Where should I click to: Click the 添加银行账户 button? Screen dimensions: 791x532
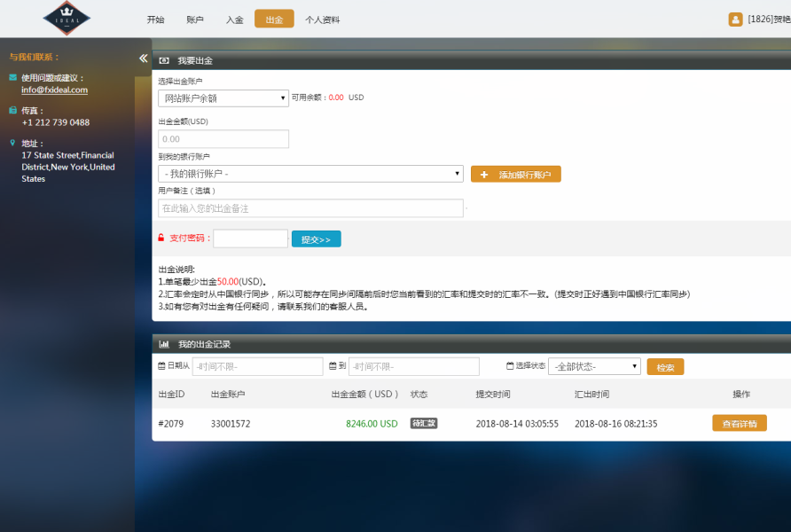515,175
